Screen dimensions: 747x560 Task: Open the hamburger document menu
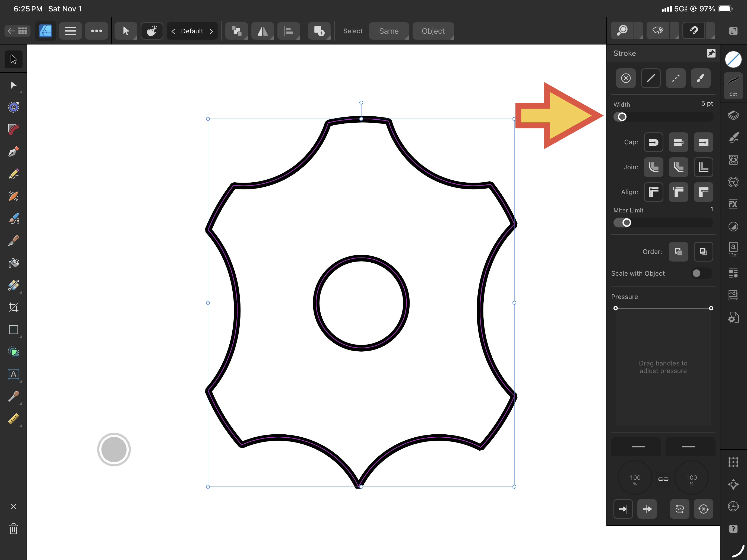[70, 31]
